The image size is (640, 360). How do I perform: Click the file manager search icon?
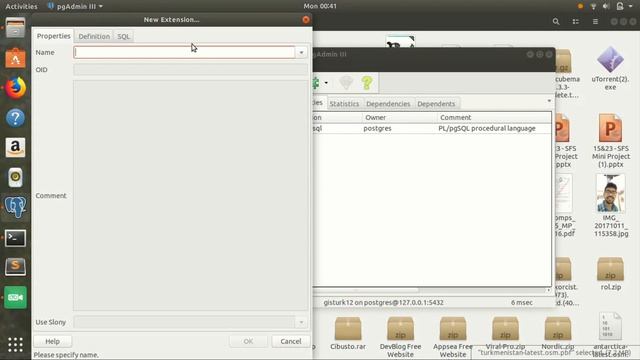pyautogui.click(x=556, y=21)
